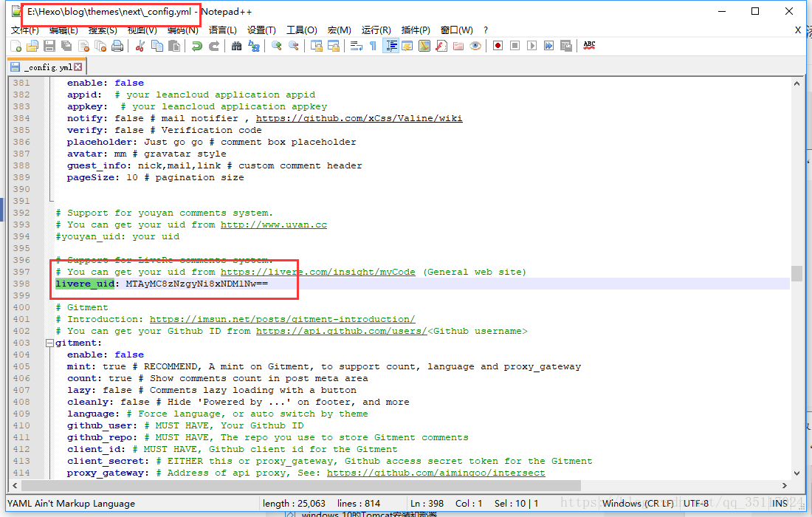The image size is (812, 517).
Task: Open the livere.com/insight/myCode link
Action: click(318, 272)
